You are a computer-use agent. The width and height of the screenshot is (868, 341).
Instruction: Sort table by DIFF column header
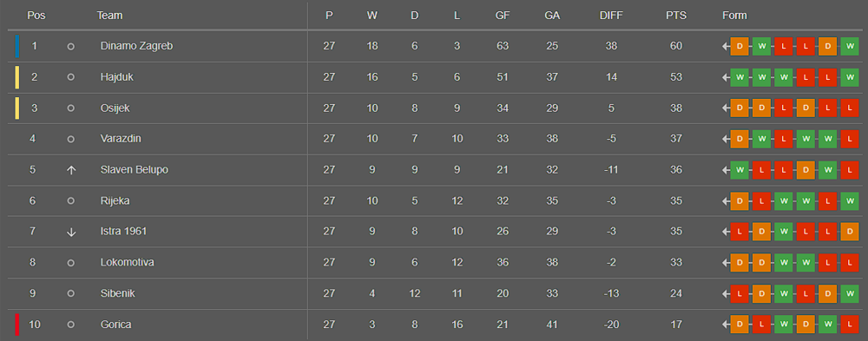click(611, 16)
